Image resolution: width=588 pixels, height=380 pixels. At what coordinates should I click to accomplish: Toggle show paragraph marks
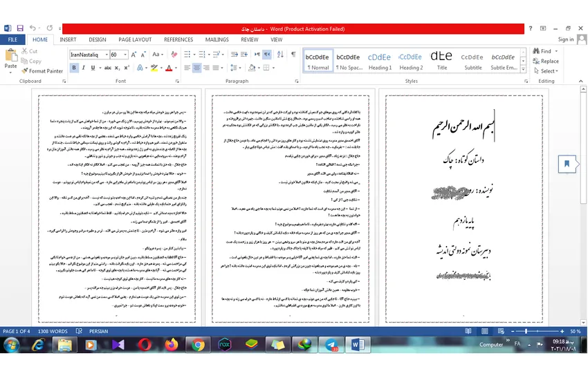click(293, 55)
